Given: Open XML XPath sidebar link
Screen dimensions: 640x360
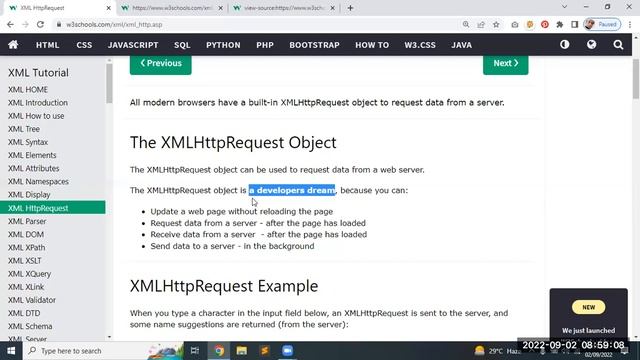Looking at the screenshot, I should coord(27,247).
